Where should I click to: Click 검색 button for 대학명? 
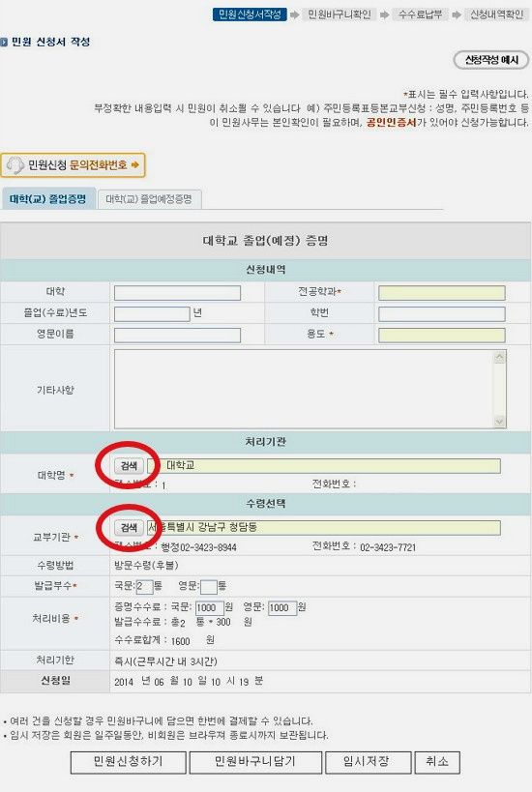pyautogui.click(x=129, y=466)
